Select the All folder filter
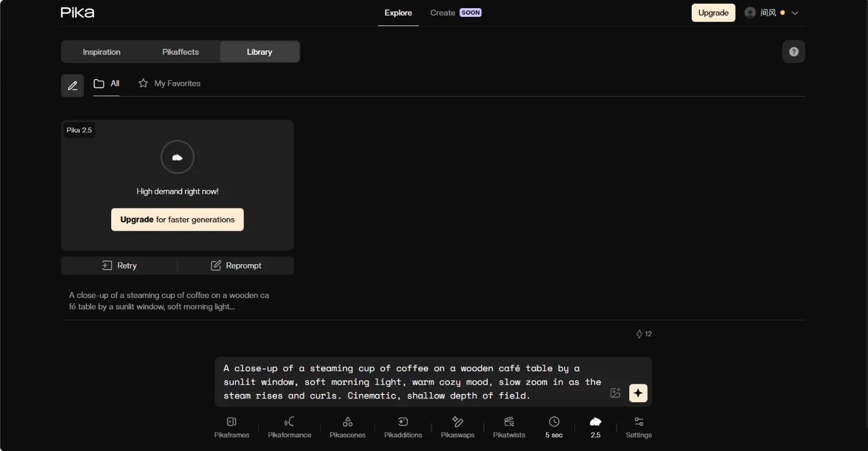Viewport: 868px width, 451px height. 106,84
